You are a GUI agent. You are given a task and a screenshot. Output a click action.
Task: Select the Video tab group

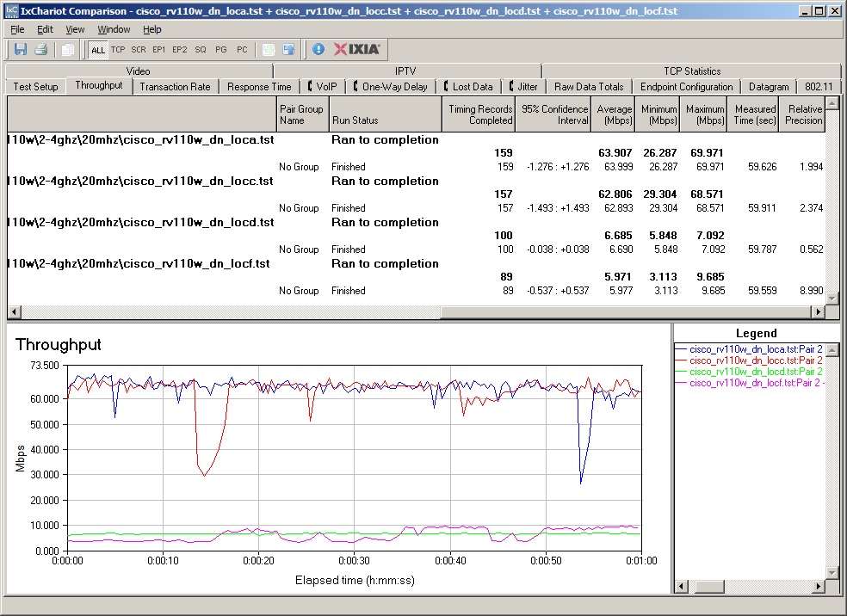(139, 71)
